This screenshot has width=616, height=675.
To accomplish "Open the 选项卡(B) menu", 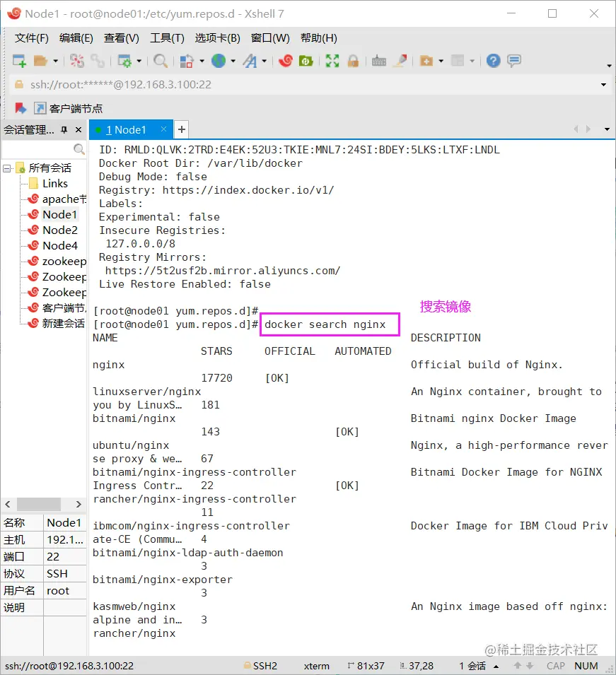I will [217, 38].
